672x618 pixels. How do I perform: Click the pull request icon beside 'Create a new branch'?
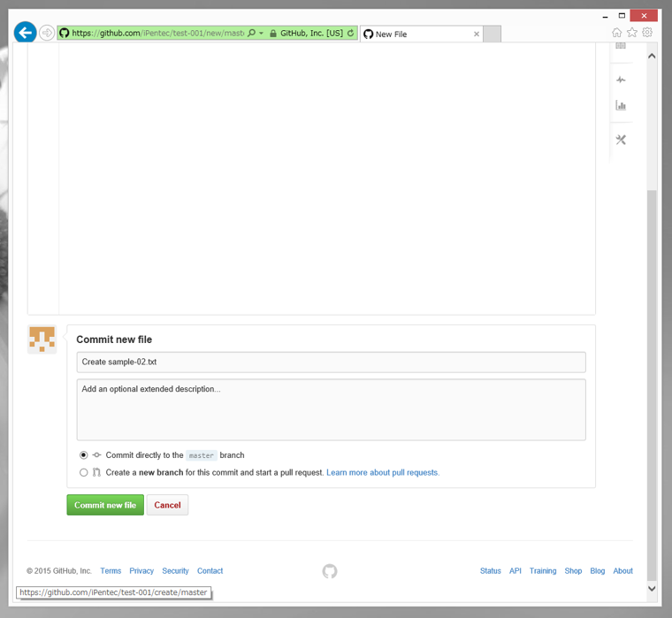97,472
